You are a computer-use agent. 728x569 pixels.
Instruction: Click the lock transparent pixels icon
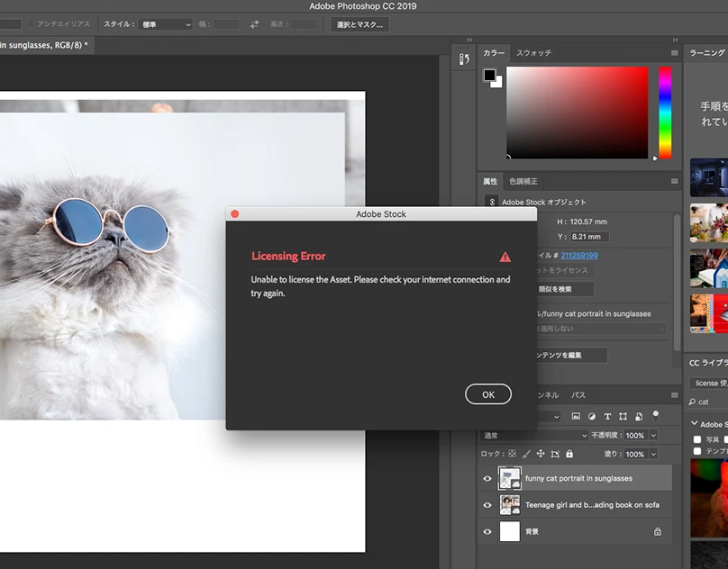click(x=512, y=455)
